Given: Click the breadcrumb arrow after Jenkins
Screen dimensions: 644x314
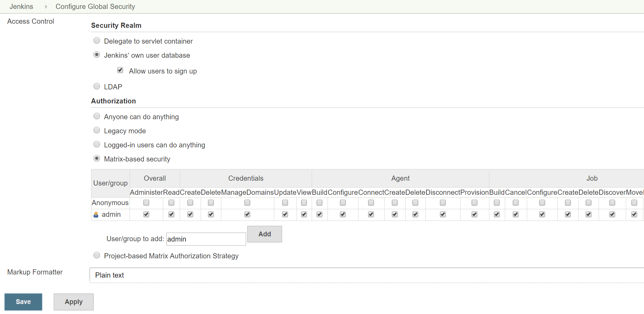Looking at the screenshot, I should [46, 7].
